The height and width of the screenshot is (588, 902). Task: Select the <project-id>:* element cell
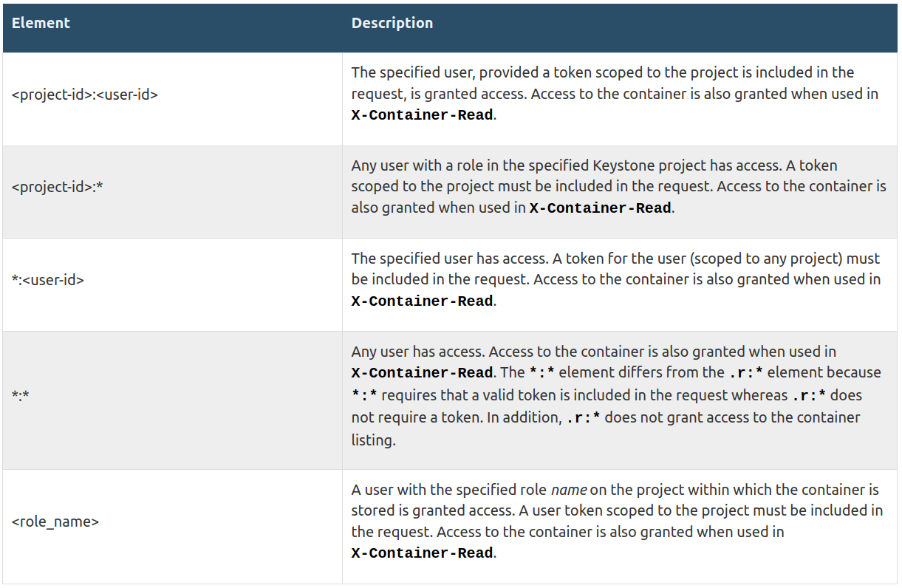click(57, 187)
